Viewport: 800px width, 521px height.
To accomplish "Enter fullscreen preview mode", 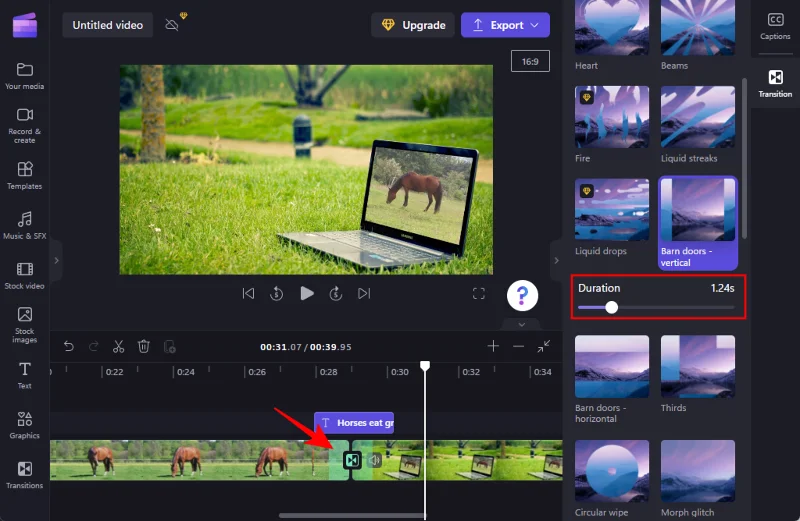I will click(479, 294).
